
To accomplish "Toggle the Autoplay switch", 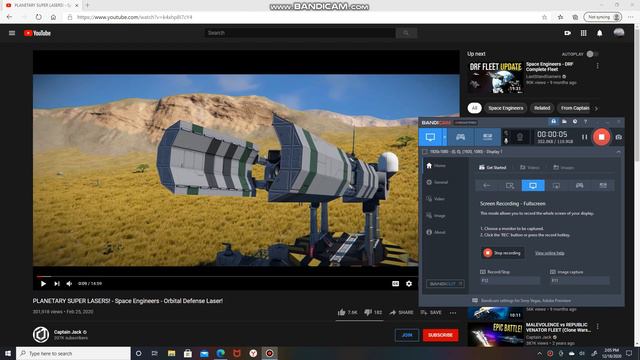I will click(591, 54).
